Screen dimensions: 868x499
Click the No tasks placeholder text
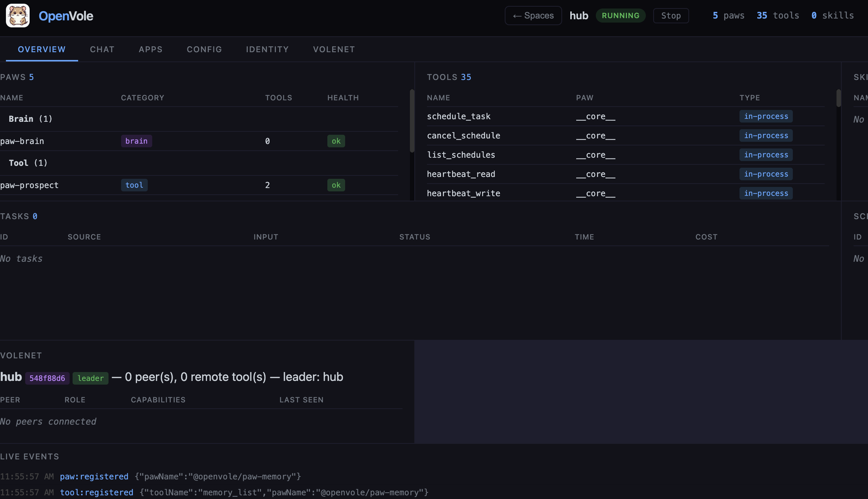pos(21,258)
